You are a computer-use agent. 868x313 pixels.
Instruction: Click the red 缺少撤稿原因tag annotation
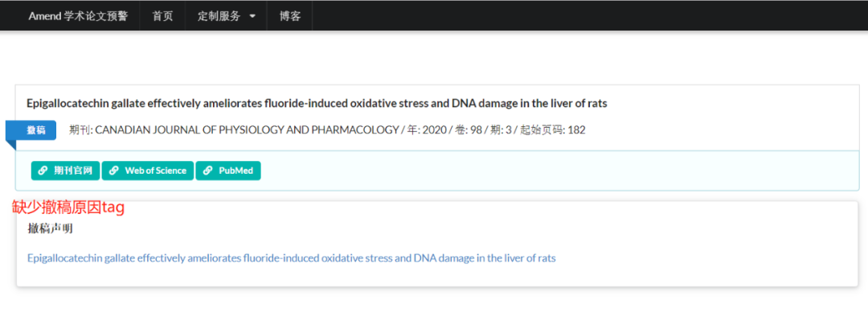[68, 208]
